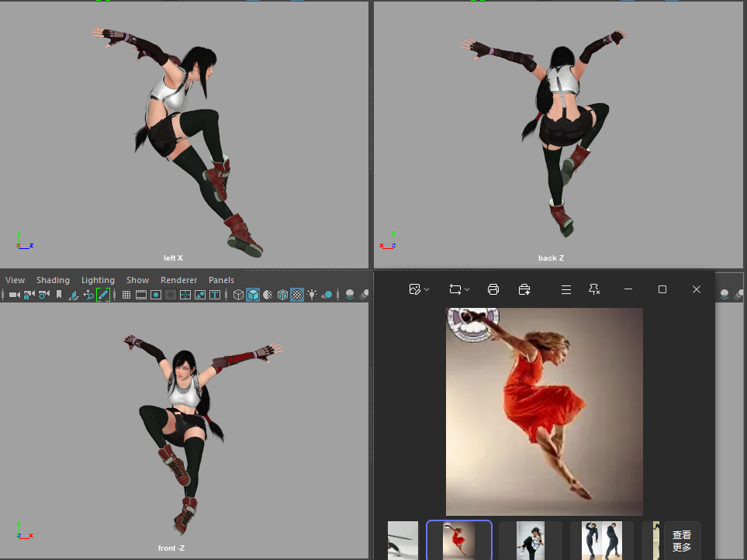Open the Shading panel menu
The height and width of the screenshot is (560, 747).
click(x=53, y=280)
